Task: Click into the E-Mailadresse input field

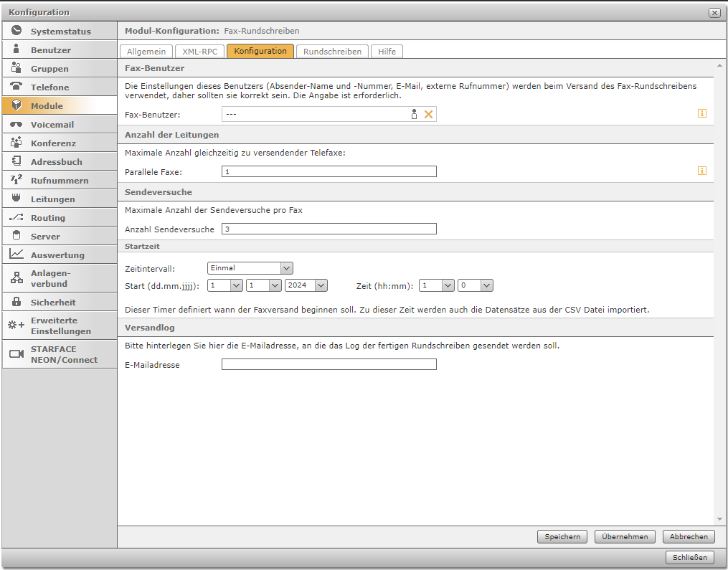Action: 328,364
